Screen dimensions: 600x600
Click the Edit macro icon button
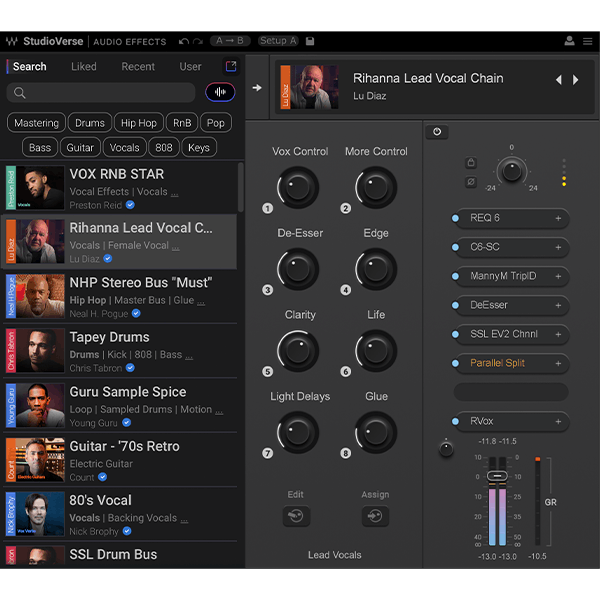[x=296, y=516]
